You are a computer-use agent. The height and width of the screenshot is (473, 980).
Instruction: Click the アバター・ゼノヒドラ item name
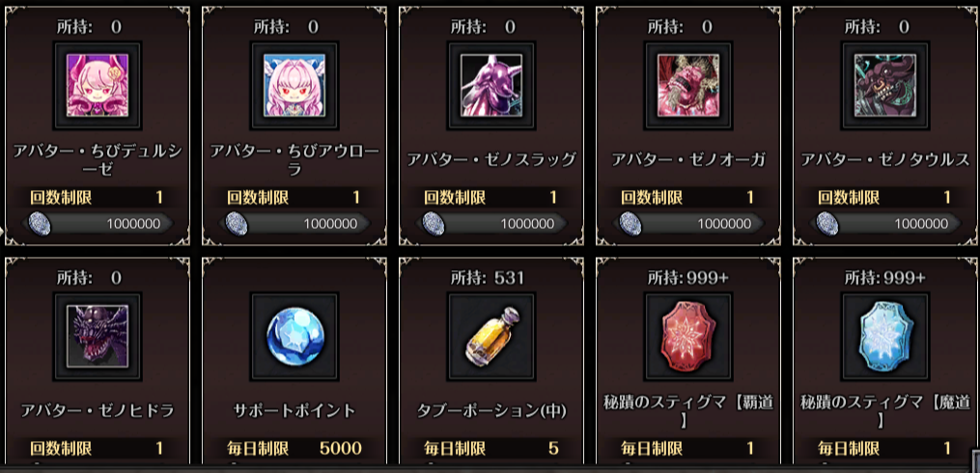pos(98,410)
